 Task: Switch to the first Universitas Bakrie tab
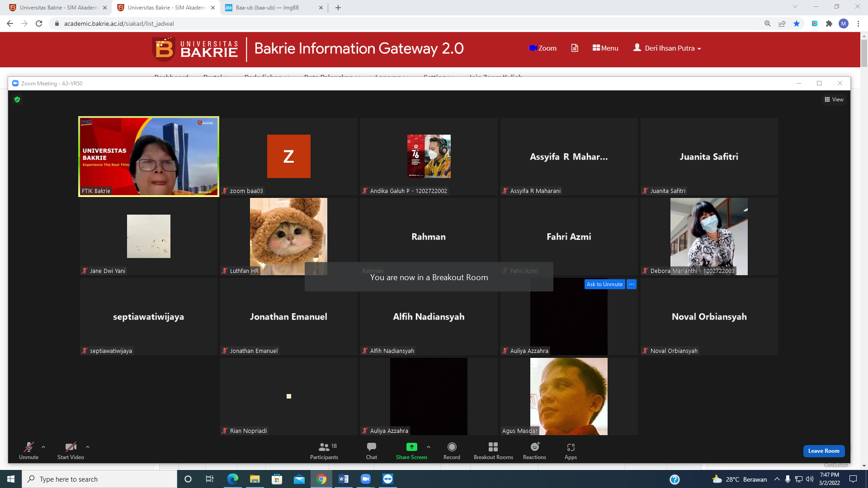pyautogui.click(x=59, y=8)
